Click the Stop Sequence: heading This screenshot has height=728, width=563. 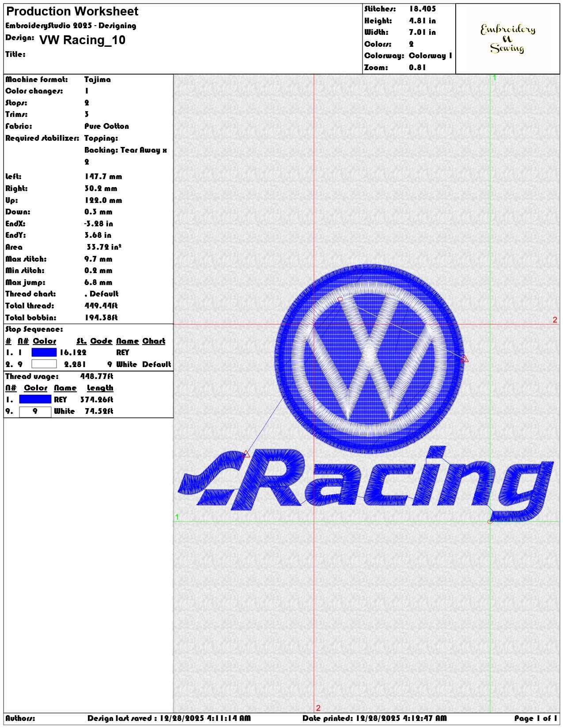point(34,329)
